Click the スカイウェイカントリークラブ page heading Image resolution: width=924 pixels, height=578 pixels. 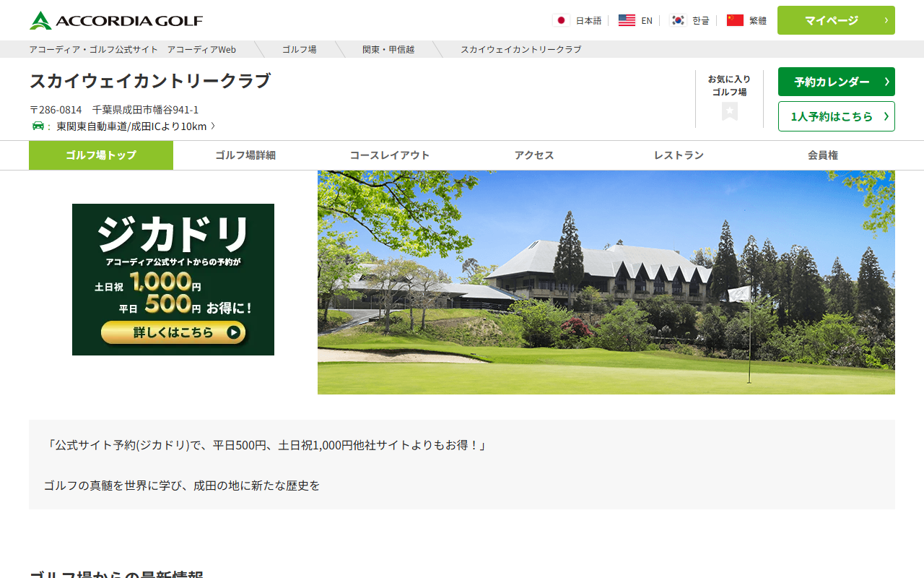coord(150,81)
